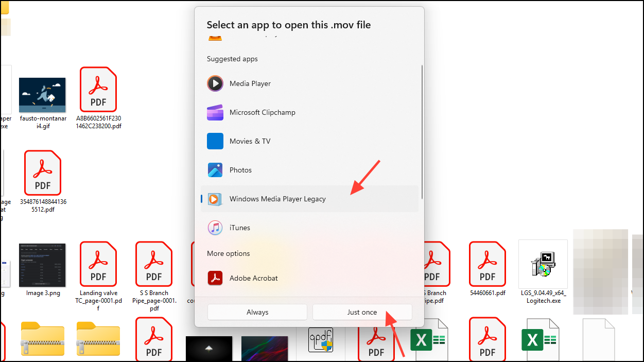Select the pixelated blurred image thumbnail
Screen dimensions: 644x362
(x=600, y=272)
